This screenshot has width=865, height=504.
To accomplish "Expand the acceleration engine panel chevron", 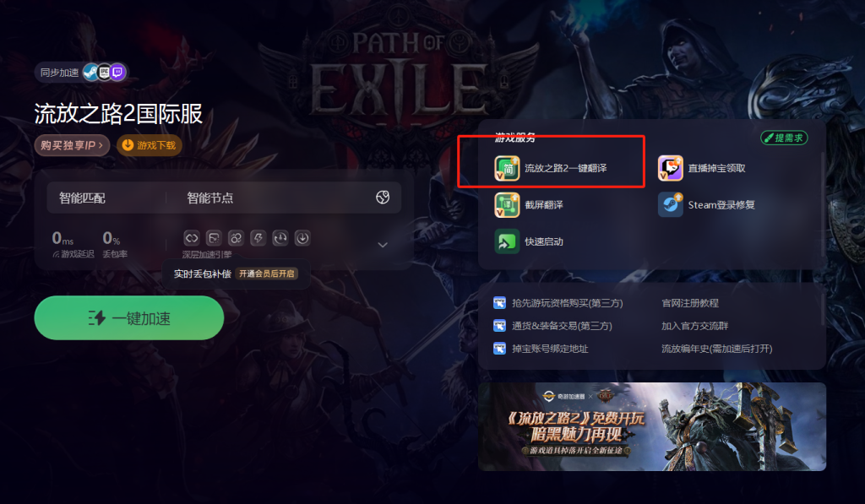I will coord(383,245).
